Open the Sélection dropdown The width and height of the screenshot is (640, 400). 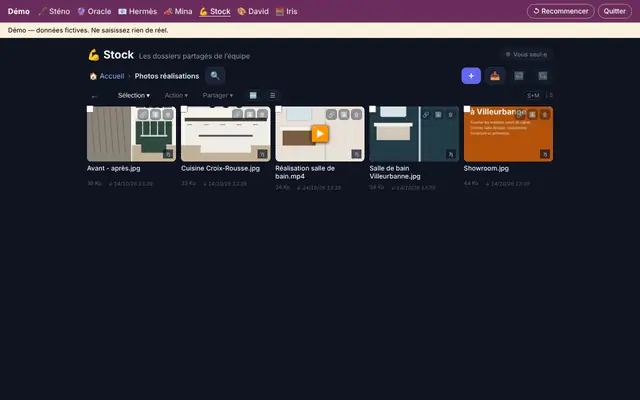(x=134, y=96)
